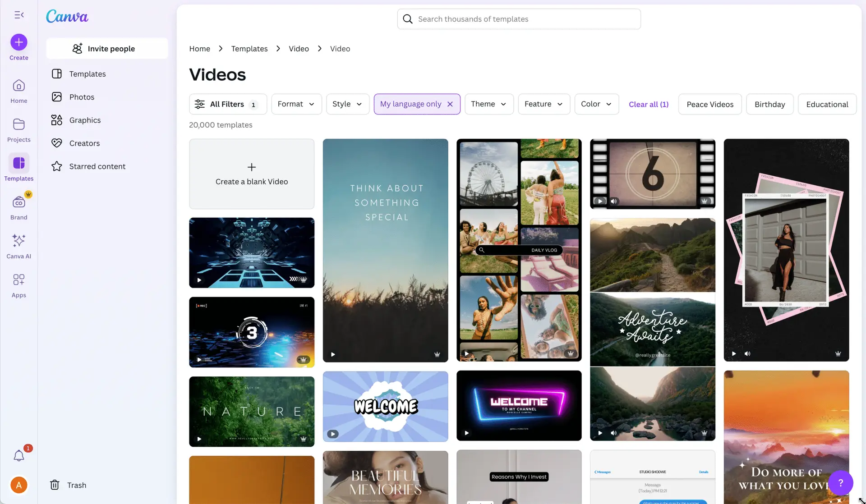Open Canva AI sparkle icon
Image resolution: width=866 pixels, height=504 pixels.
coord(19,241)
